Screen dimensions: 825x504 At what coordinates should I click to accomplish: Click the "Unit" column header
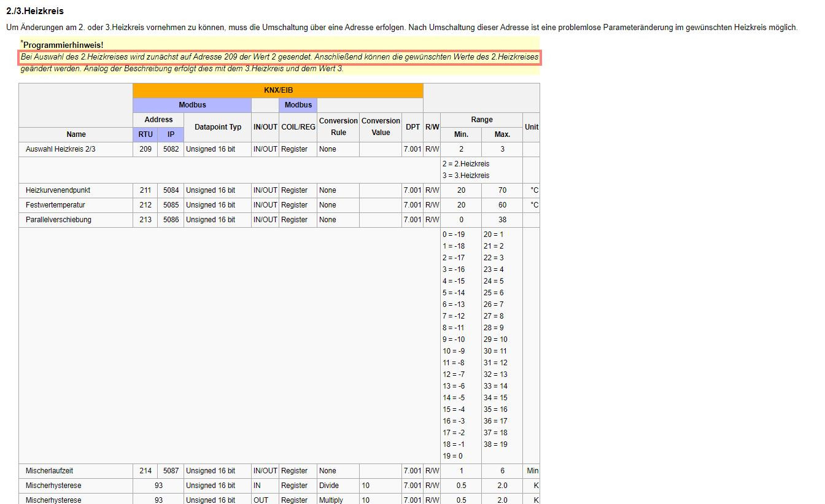(531, 127)
